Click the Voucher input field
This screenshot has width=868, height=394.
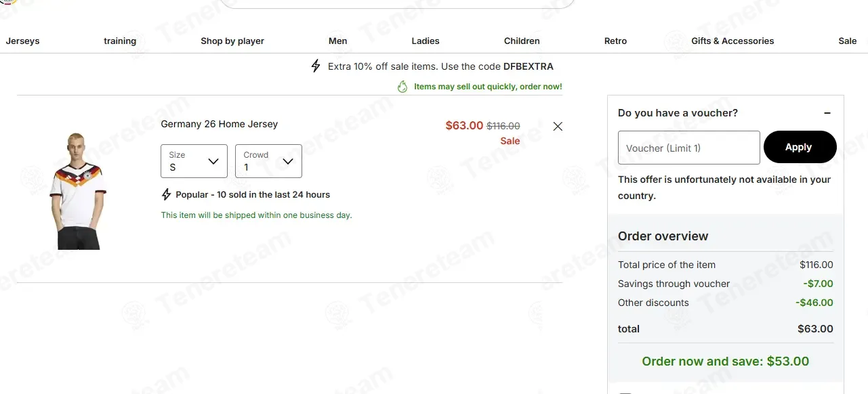(689, 148)
